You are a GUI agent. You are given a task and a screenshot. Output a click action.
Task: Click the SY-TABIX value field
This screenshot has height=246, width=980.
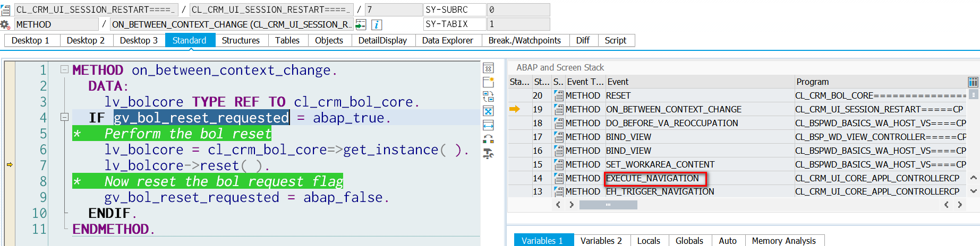point(518,24)
